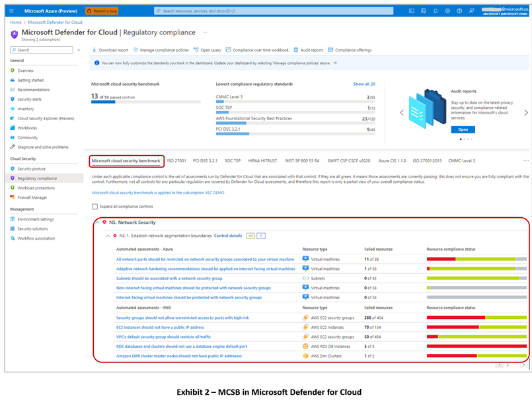Open All network ports should be restricted assessment
This screenshot has width=532, height=404.
[205, 259]
